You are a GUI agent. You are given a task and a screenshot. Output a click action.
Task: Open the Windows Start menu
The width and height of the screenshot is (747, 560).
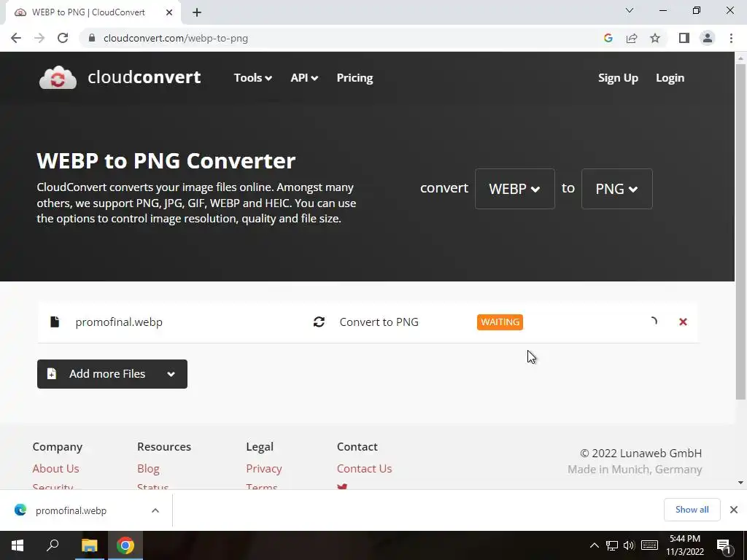(18, 545)
